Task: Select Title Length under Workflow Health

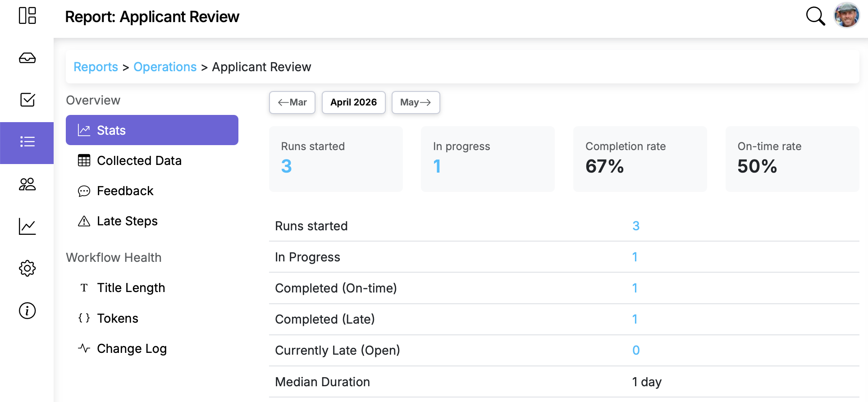Action: coord(131,288)
